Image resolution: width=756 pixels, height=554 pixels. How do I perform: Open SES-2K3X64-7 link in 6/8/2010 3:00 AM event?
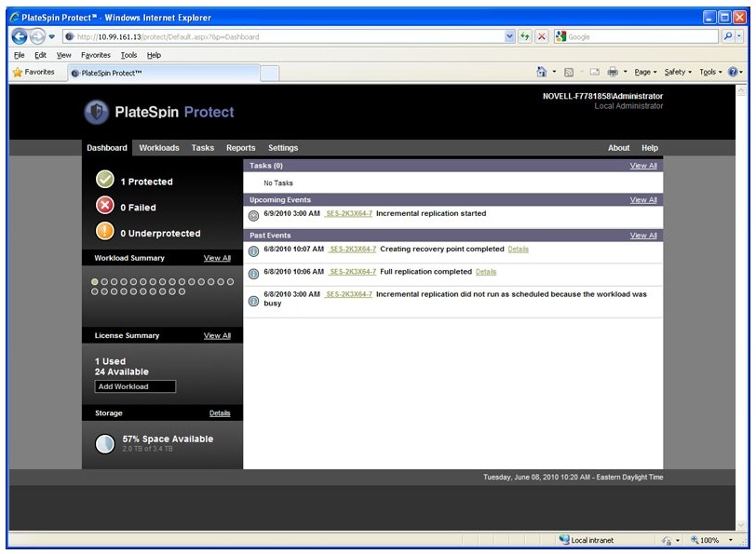point(348,294)
